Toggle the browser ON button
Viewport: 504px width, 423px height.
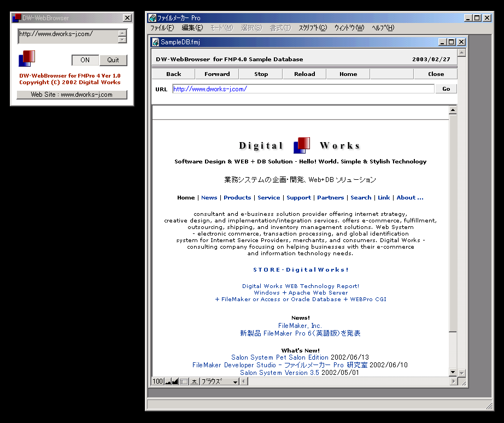point(85,60)
